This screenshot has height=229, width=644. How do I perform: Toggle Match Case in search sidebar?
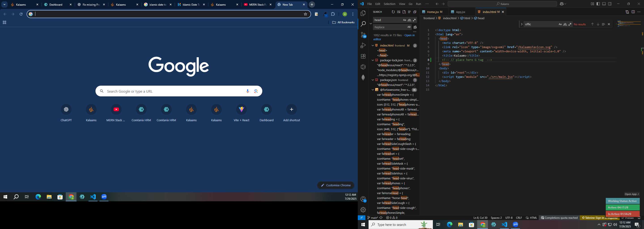pos(404,20)
